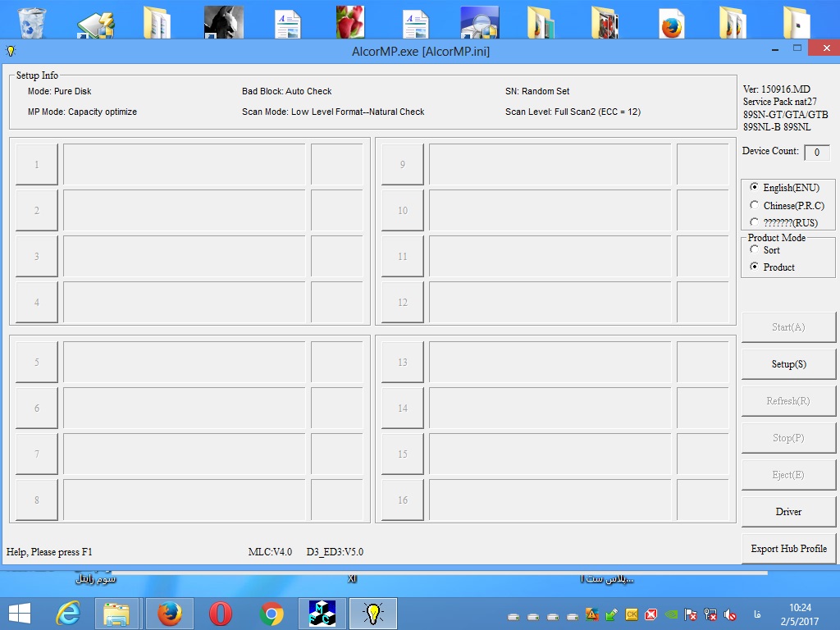Click the "Bad Block: Auto Check" text

(x=286, y=91)
